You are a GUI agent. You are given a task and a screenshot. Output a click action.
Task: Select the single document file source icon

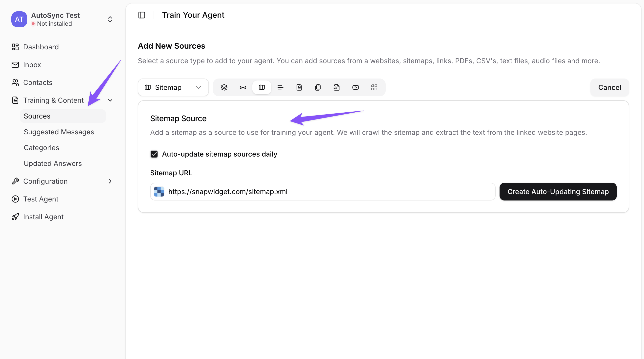(299, 87)
